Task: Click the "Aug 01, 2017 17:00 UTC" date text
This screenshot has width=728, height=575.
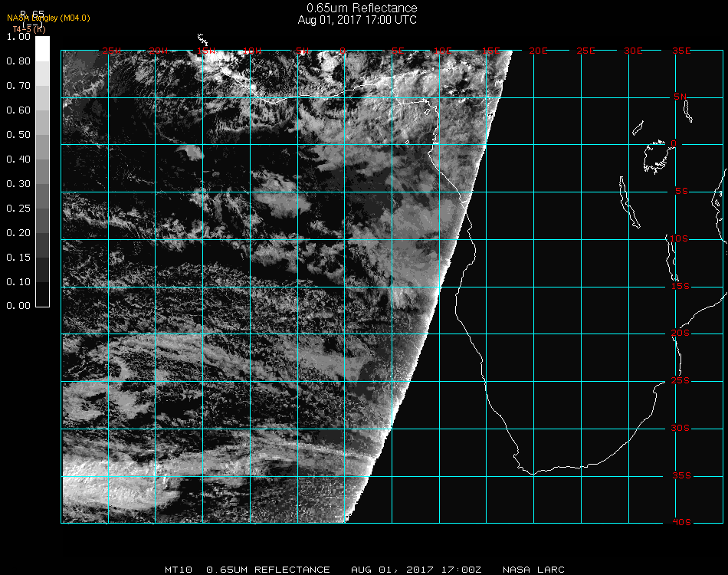Action: tap(357, 20)
